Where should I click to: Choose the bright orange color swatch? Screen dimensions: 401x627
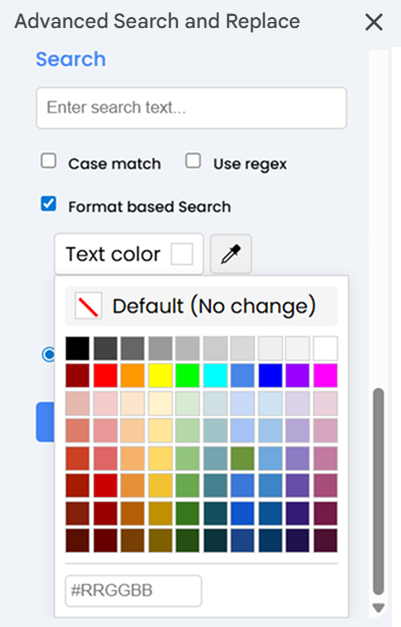[133, 375]
